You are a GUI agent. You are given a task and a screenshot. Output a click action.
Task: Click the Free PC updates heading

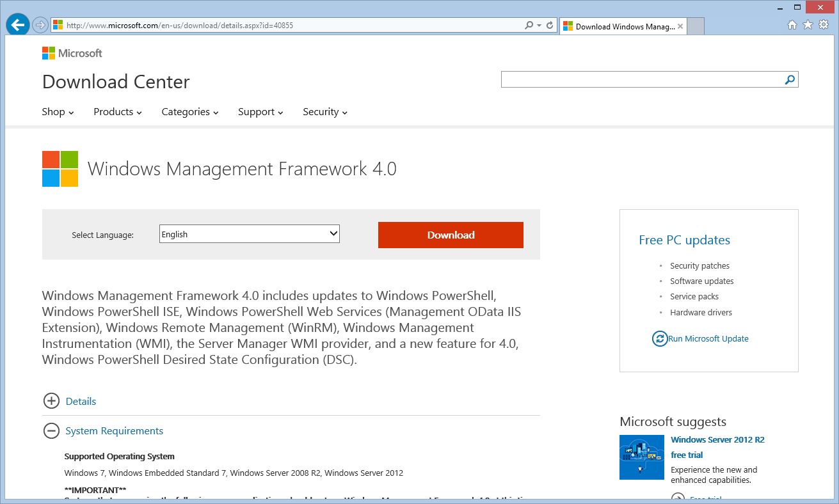tap(684, 240)
